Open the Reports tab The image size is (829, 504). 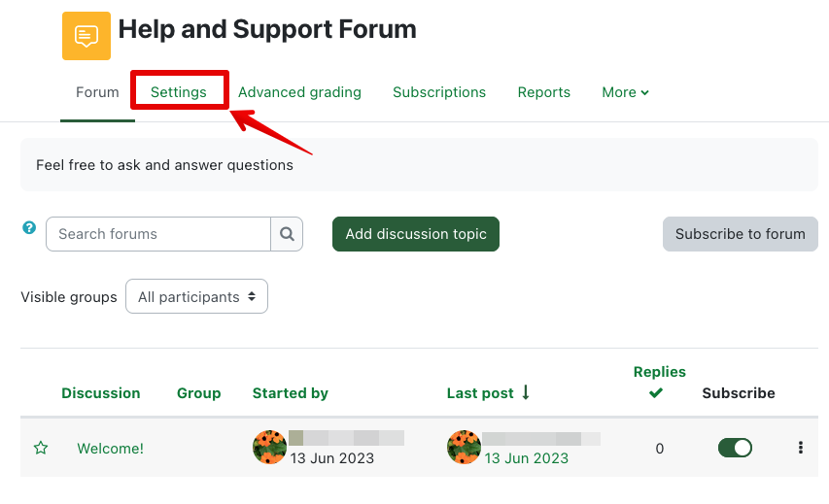543,92
